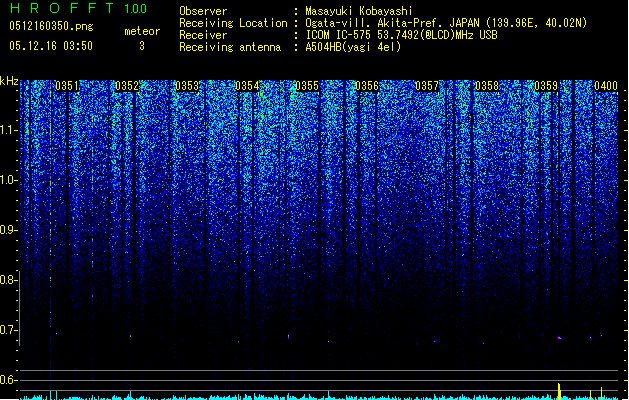Click the 0357 time marker

point(427,86)
